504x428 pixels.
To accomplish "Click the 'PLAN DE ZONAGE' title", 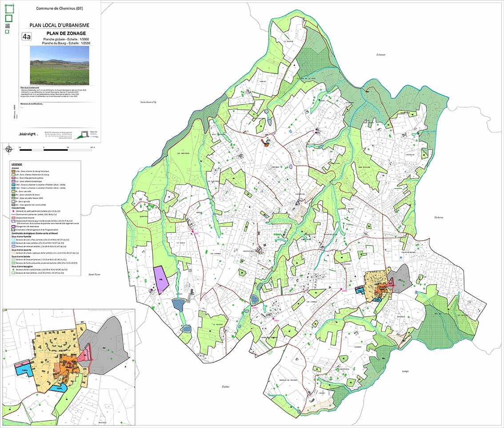I will coord(66,33).
